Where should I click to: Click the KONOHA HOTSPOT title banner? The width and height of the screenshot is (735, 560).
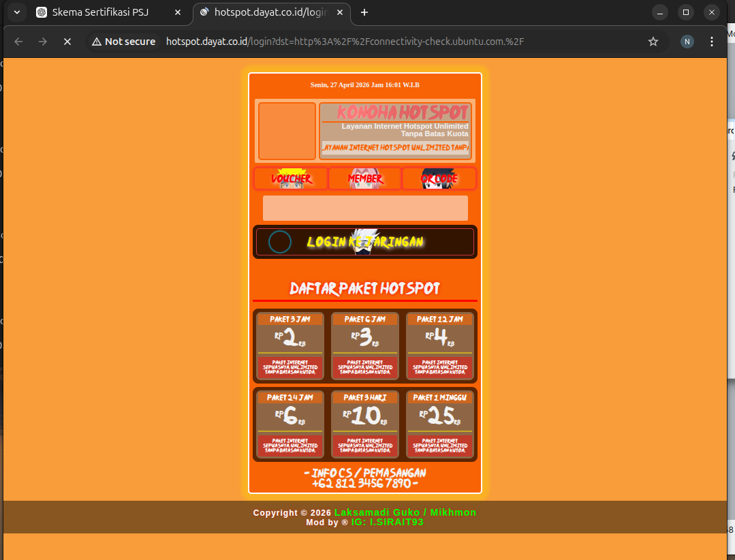[402, 112]
